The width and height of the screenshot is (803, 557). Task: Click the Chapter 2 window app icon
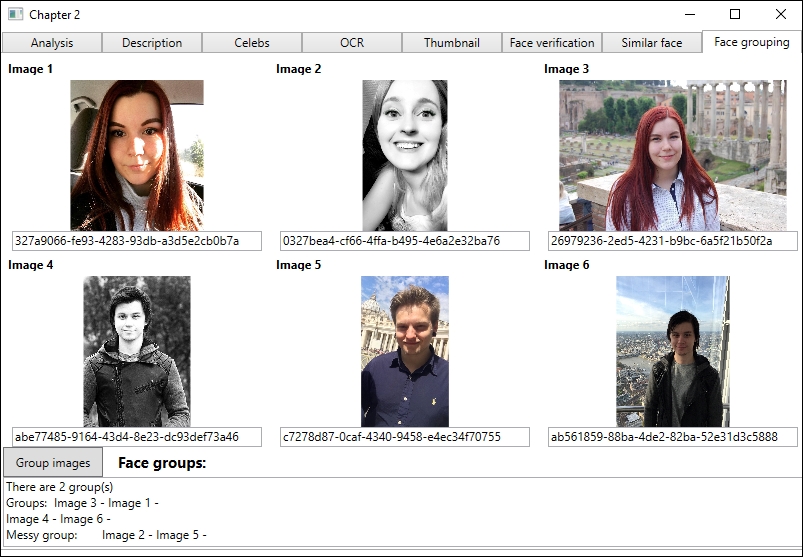15,14
